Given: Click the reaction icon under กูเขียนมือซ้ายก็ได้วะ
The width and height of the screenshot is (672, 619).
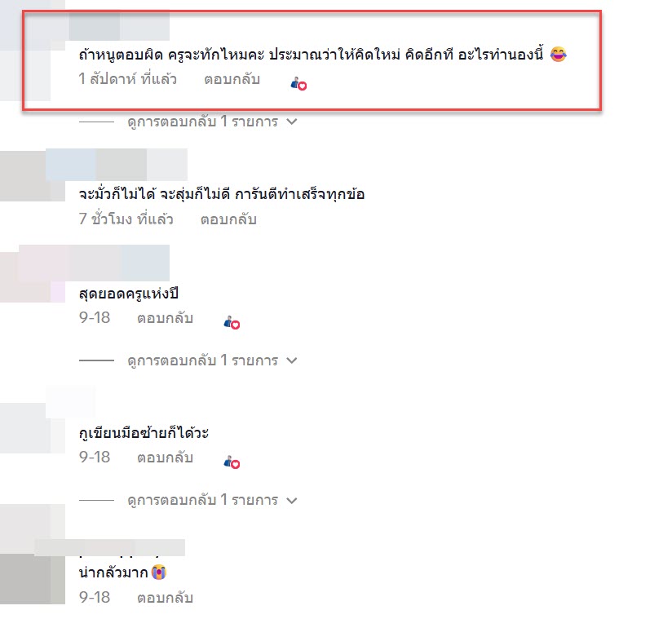Looking at the screenshot, I should pos(232,462).
